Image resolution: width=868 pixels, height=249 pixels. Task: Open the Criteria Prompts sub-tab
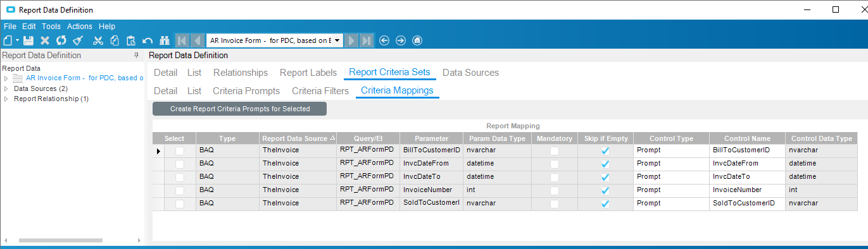[x=246, y=91]
